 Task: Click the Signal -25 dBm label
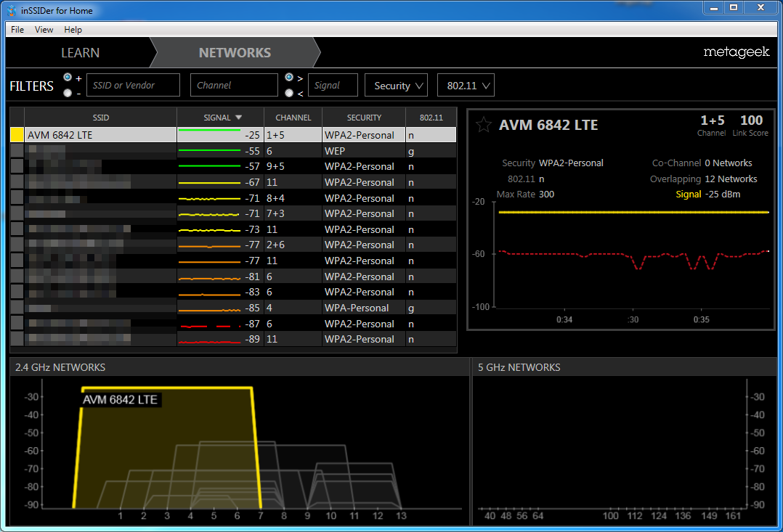(707, 194)
